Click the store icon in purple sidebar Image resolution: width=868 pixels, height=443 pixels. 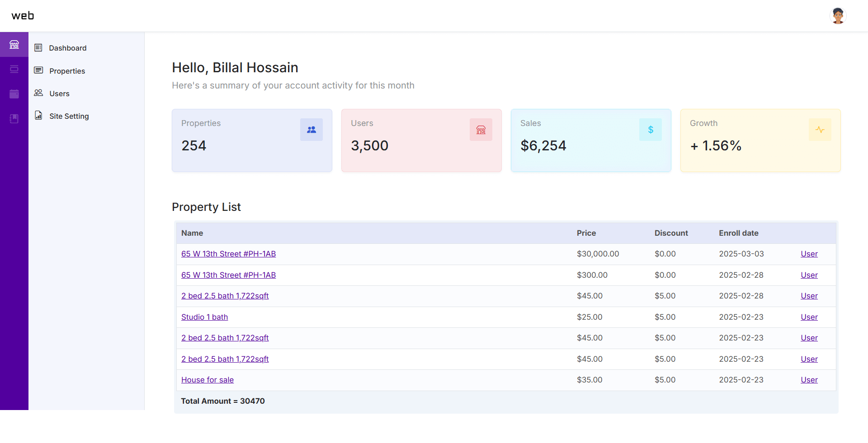pos(14,44)
